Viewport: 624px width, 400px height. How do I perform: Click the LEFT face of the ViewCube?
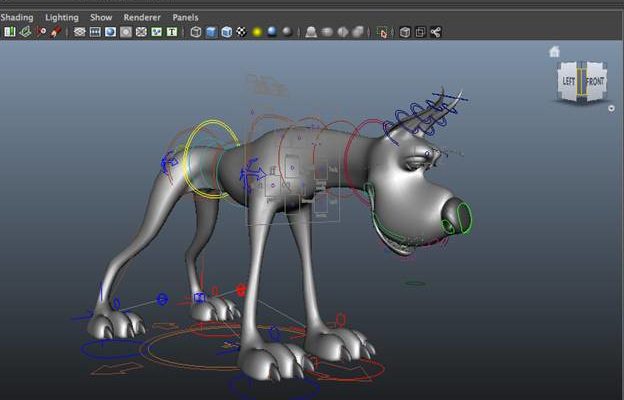568,82
